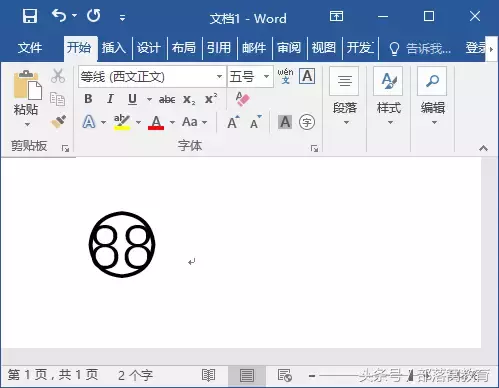Screen dimensions: 499x388
Task: Open Ribbon Display Options
Action: coord(336,16)
